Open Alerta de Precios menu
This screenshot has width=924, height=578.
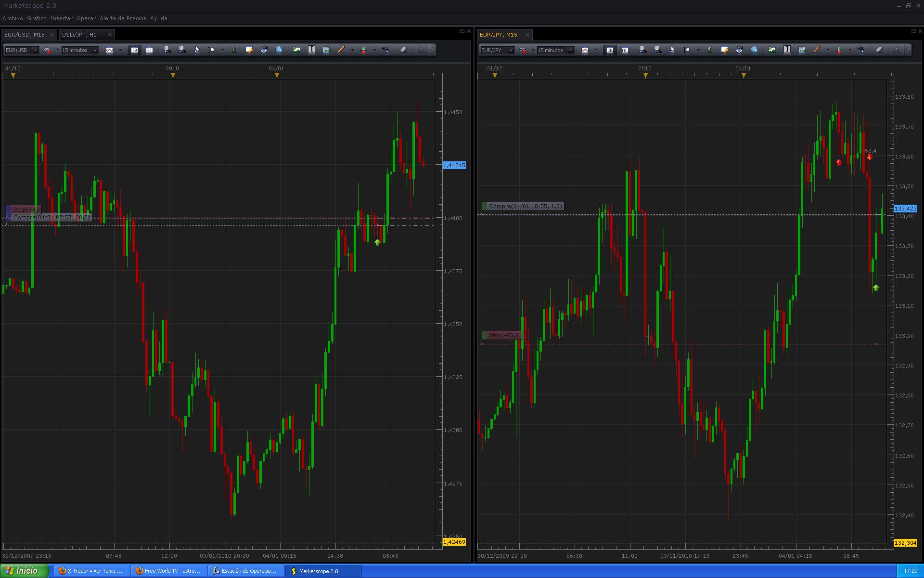[123, 18]
